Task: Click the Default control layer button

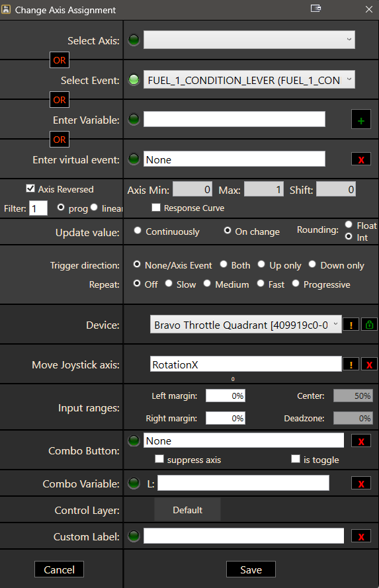Action: coord(187,510)
